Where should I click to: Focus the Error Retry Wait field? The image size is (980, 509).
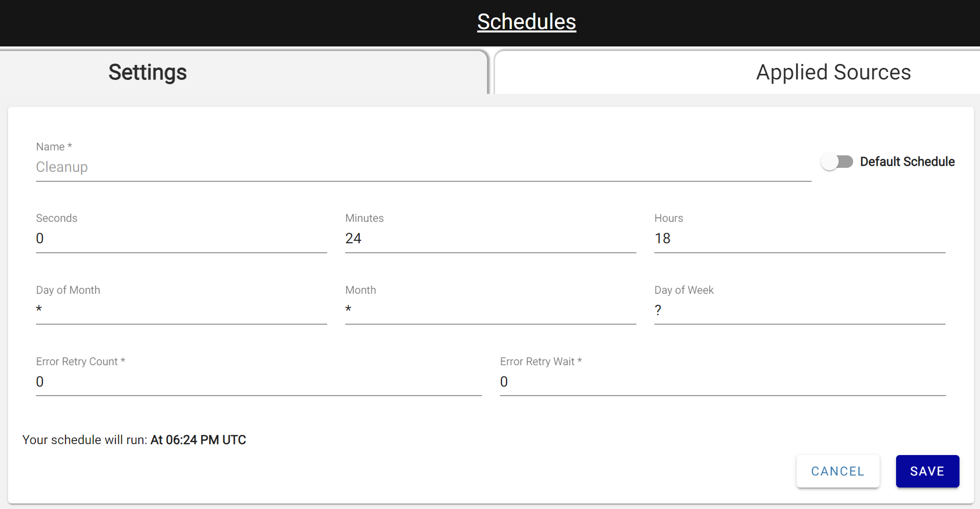[x=722, y=382]
